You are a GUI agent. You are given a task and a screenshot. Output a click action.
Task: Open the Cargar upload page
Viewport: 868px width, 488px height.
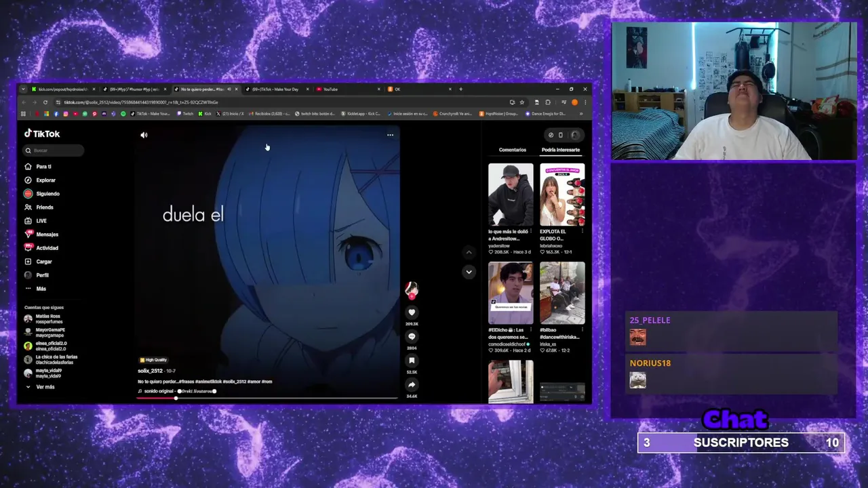pos(39,262)
